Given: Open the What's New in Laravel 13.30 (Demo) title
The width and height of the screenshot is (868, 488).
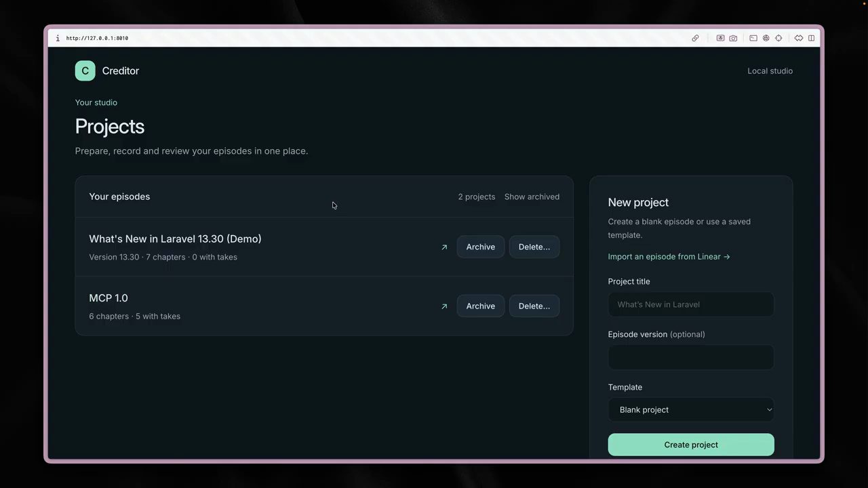Looking at the screenshot, I should (x=175, y=239).
